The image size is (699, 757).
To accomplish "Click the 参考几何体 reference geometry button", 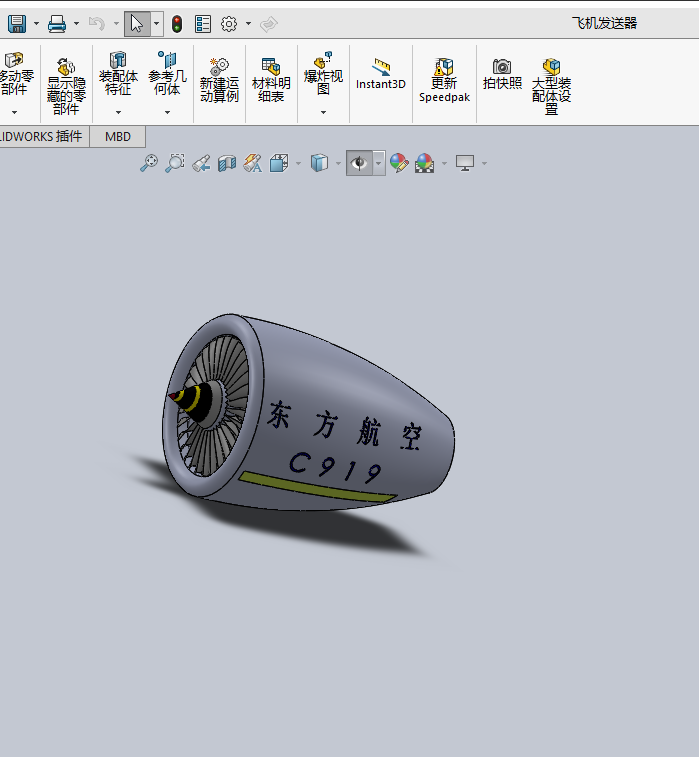I will (168, 73).
